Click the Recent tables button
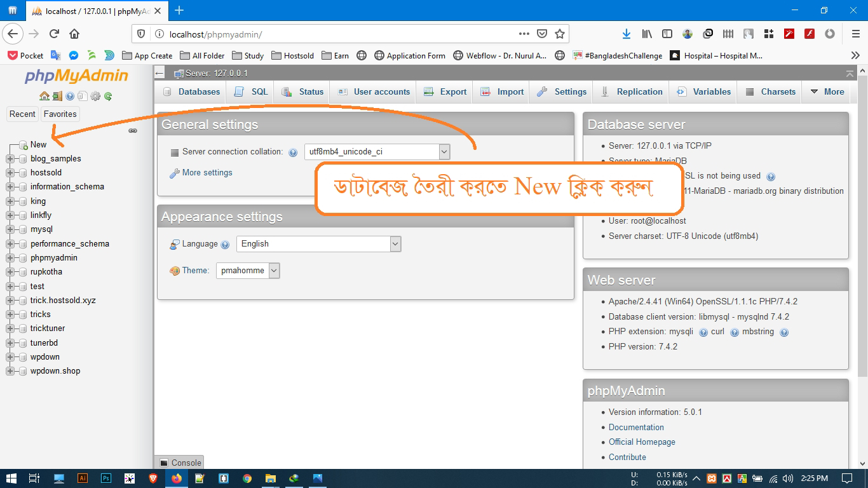Screen dimensions: 868x488 point(22,114)
